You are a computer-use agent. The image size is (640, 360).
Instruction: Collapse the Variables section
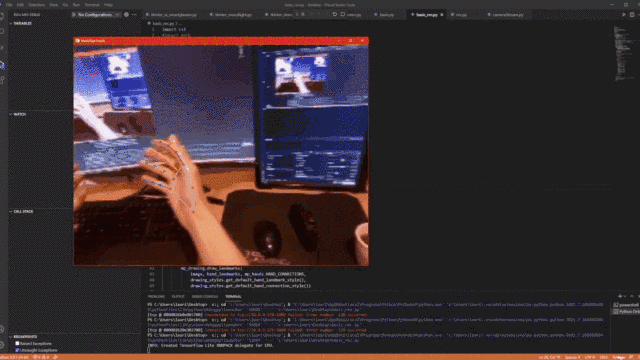[x=21, y=24]
